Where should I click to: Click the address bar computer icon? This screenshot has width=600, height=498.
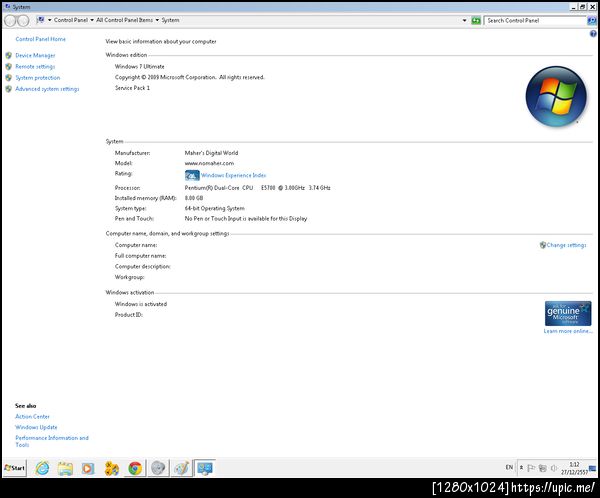click(x=40, y=20)
